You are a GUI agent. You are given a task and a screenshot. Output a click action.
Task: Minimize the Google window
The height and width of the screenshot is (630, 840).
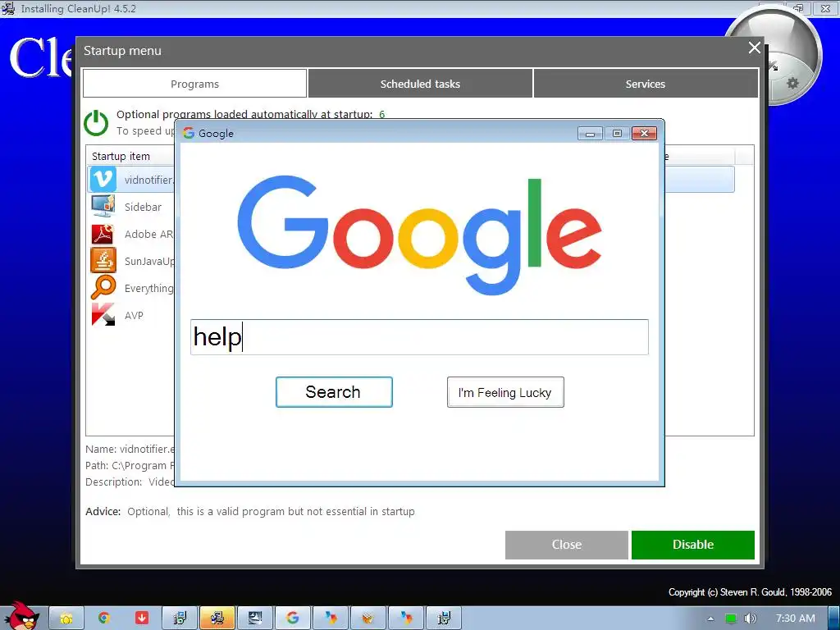click(x=590, y=133)
